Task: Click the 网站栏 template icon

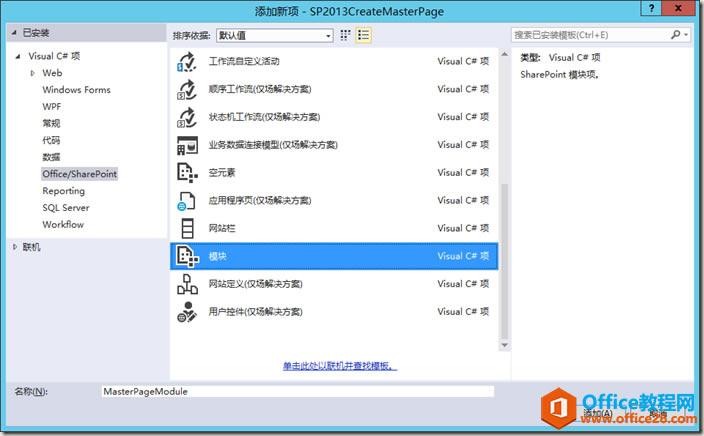Action: pyautogui.click(x=187, y=229)
